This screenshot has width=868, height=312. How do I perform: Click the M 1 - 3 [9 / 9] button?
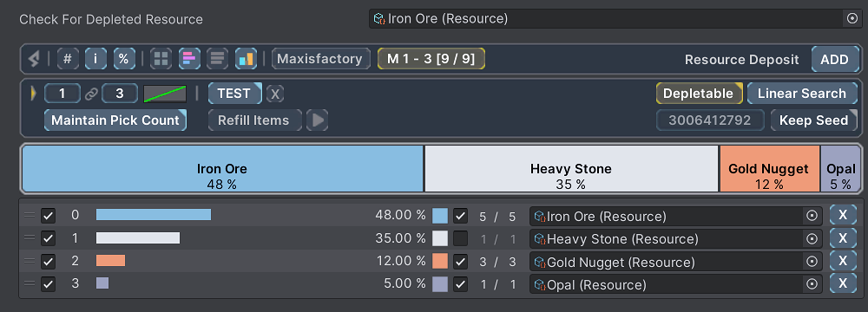point(431,59)
